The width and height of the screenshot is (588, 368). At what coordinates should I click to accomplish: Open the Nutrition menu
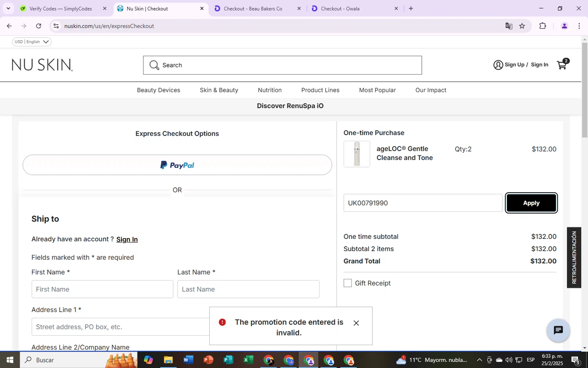pyautogui.click(x=270, y=90)
